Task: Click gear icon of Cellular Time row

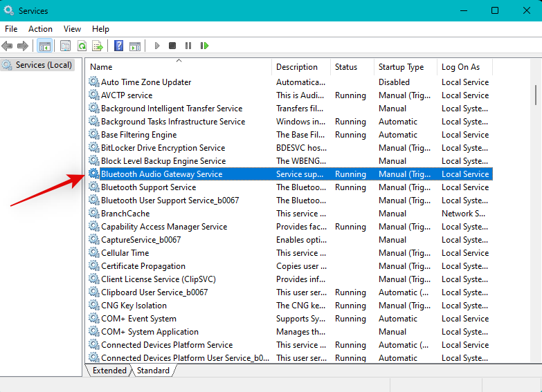Action: coord(93,252)
